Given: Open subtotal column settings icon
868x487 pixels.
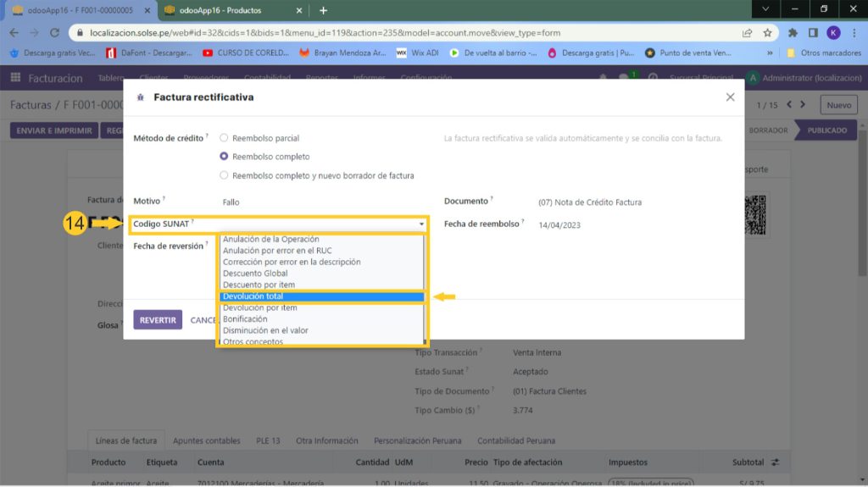Looking at the screenshot, I should 774,462.
